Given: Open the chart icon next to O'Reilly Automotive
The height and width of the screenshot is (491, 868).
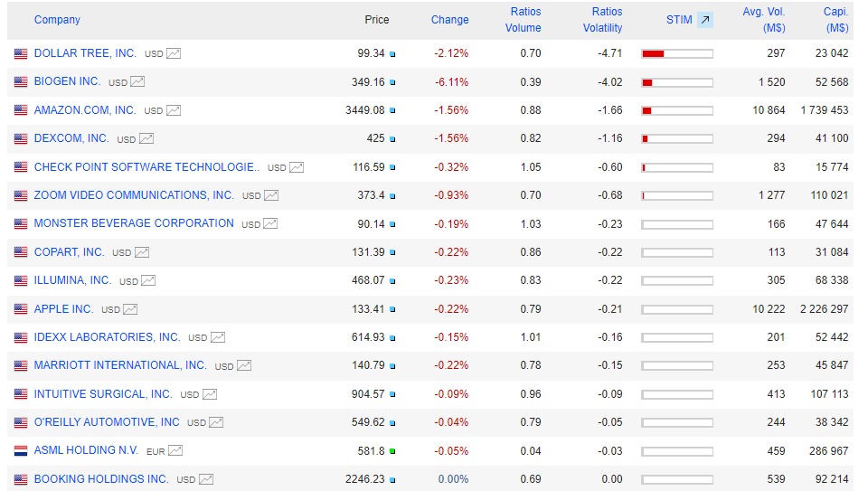Looking at the screenshot, I should pyautogui.click(x=216, y=423).
